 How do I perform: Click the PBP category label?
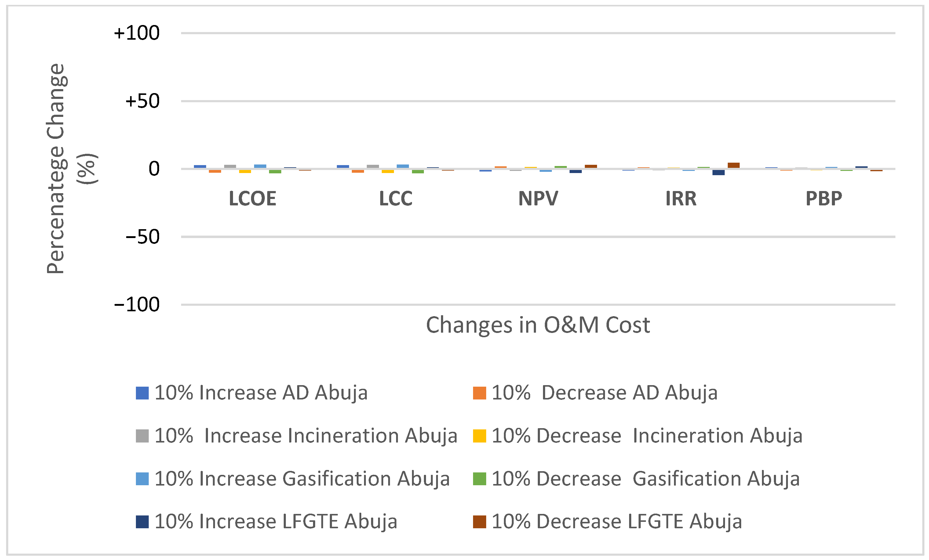coord(824,199)
